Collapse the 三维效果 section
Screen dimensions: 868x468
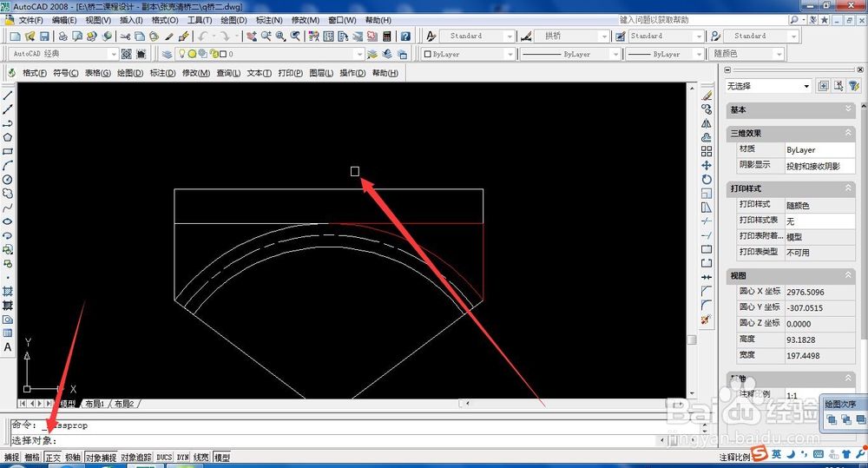(x=848, y=133)
